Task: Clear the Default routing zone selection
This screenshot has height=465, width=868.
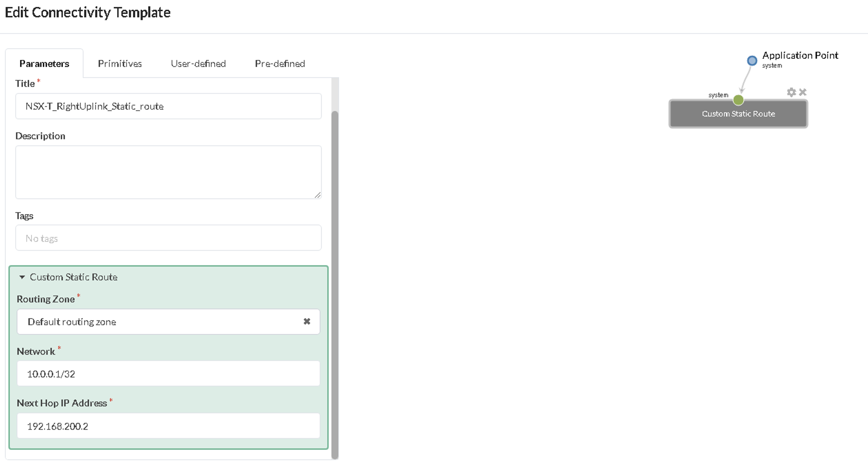Action: [x=307, y=321]
